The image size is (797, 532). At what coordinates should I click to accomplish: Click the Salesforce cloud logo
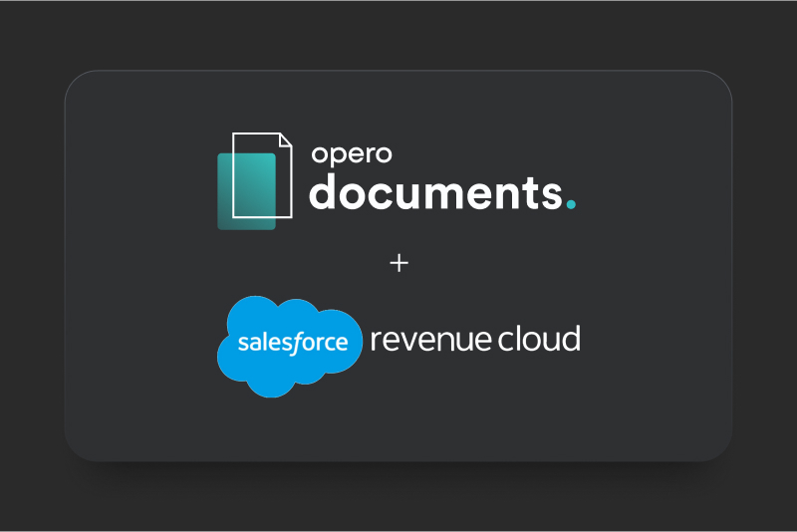[x=290, y=347]
